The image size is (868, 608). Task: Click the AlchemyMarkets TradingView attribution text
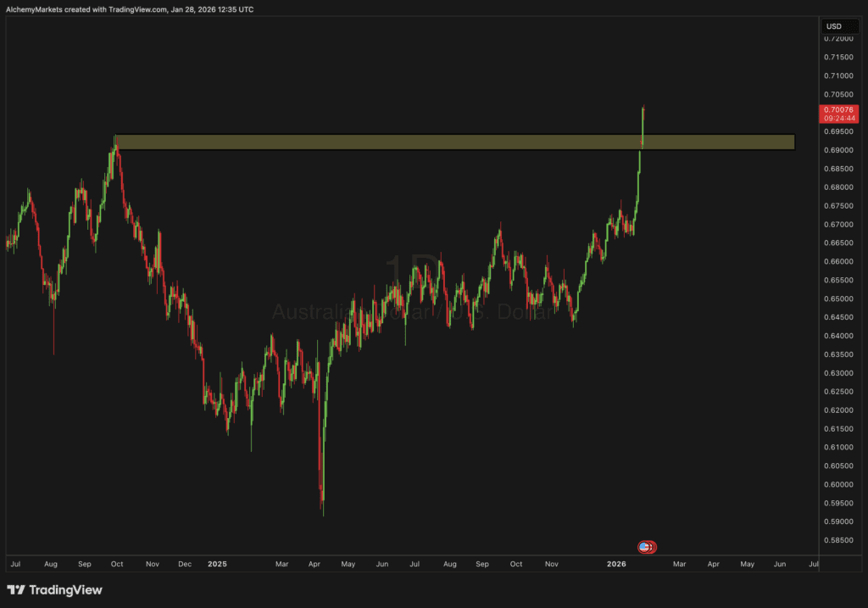[130, 9]
